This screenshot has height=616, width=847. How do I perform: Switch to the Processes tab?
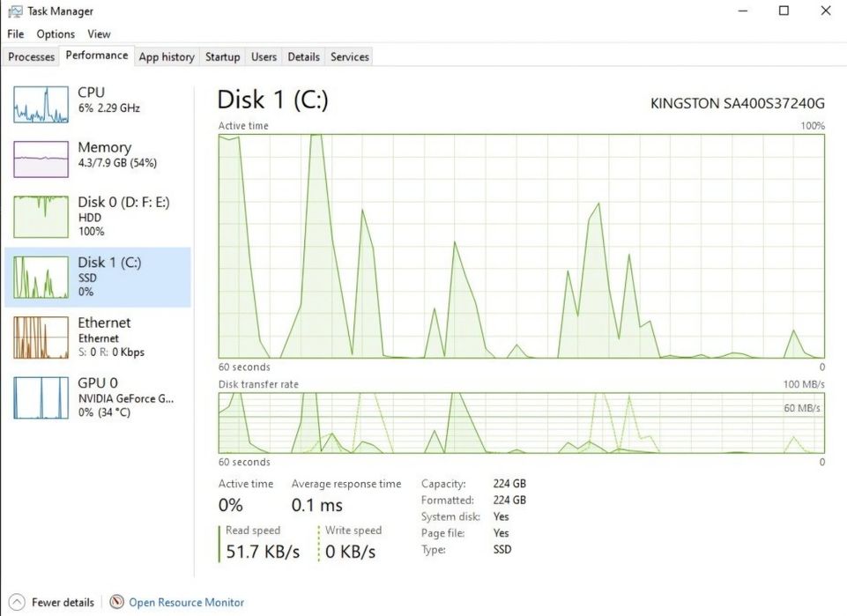coord(32,56)
